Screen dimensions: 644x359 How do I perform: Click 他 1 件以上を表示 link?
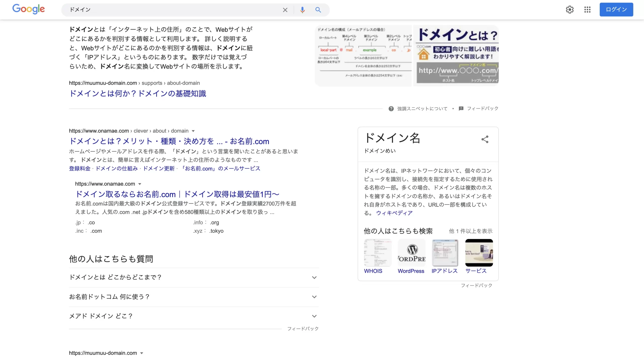(x=471, y=231)
